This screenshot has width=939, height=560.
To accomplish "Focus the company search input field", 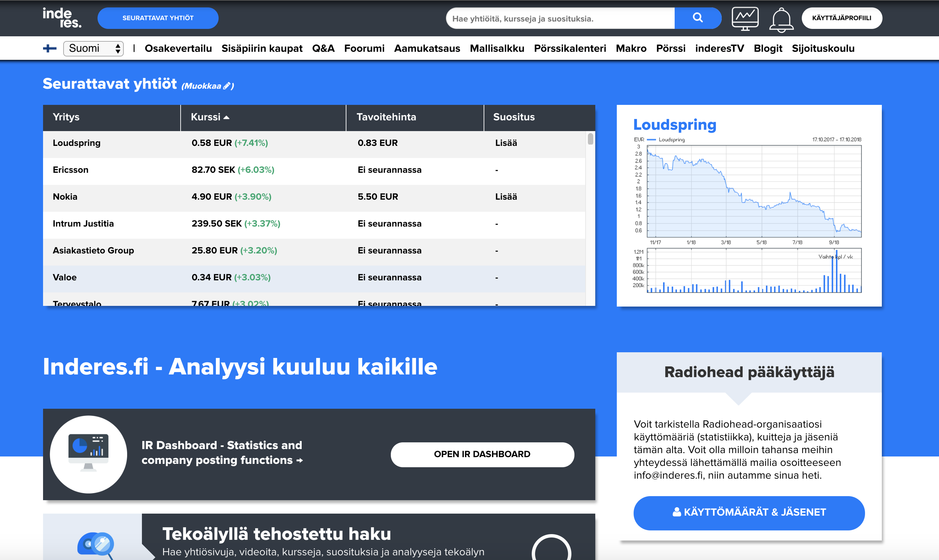I will [560, 18].
